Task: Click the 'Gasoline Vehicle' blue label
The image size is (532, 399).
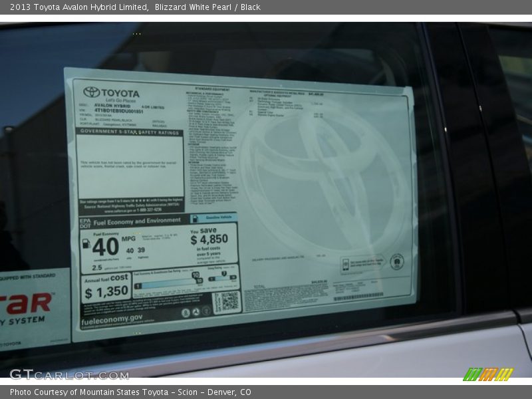Action: coord(214,218)
